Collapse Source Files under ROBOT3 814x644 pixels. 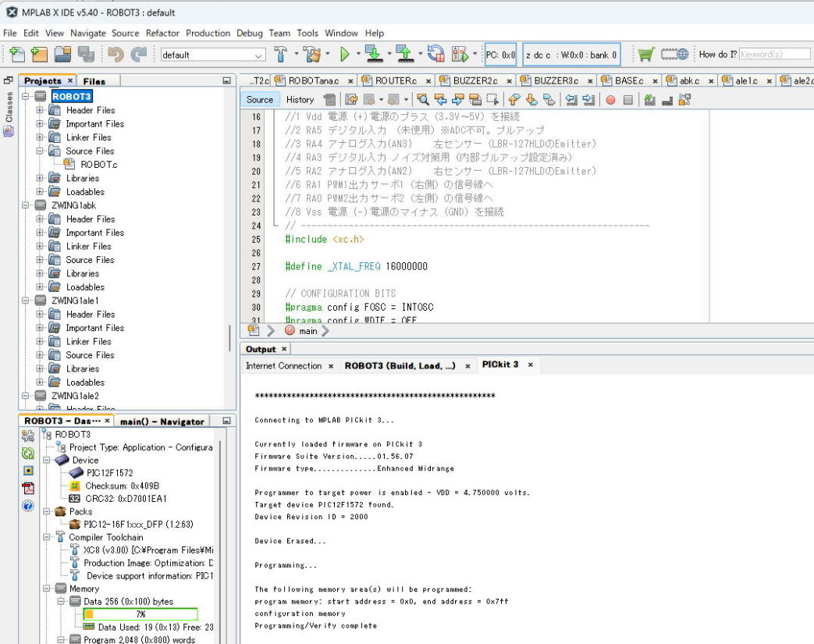(40, 151)
